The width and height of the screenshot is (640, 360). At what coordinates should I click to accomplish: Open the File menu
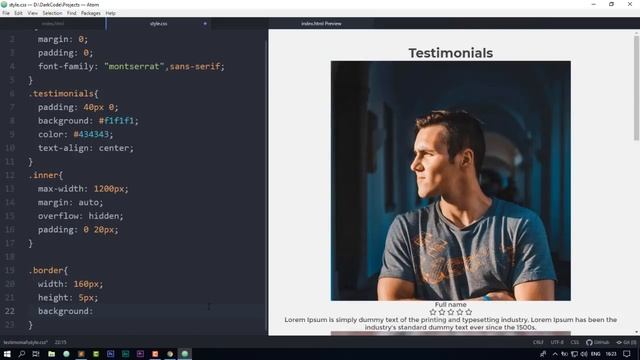(x=6, y=13)
